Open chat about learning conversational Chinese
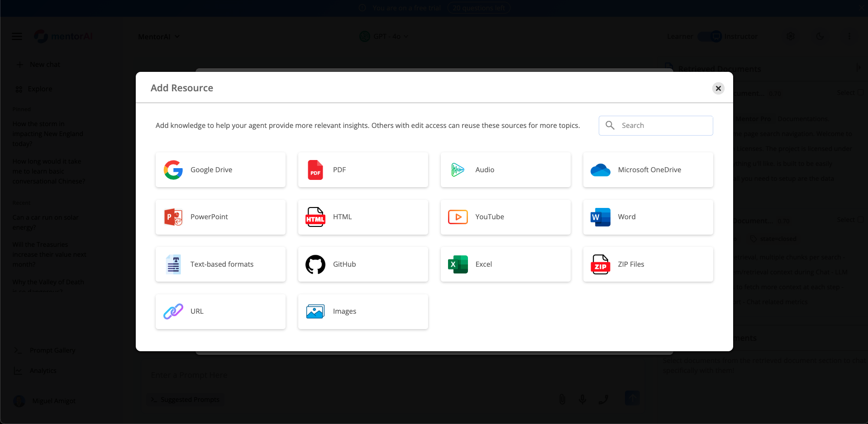The height and width of the screenshot is (424, 868). pyautogui.click(x=49, y=171)
